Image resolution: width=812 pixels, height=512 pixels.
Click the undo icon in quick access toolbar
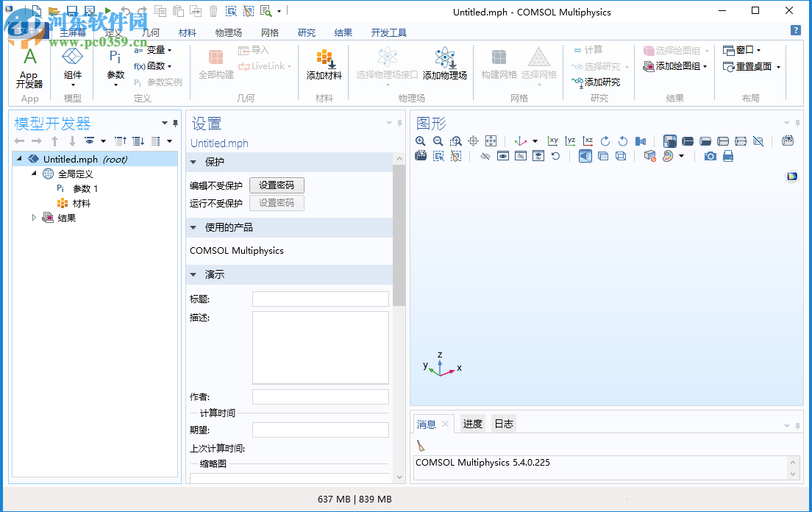pos(125,10)
